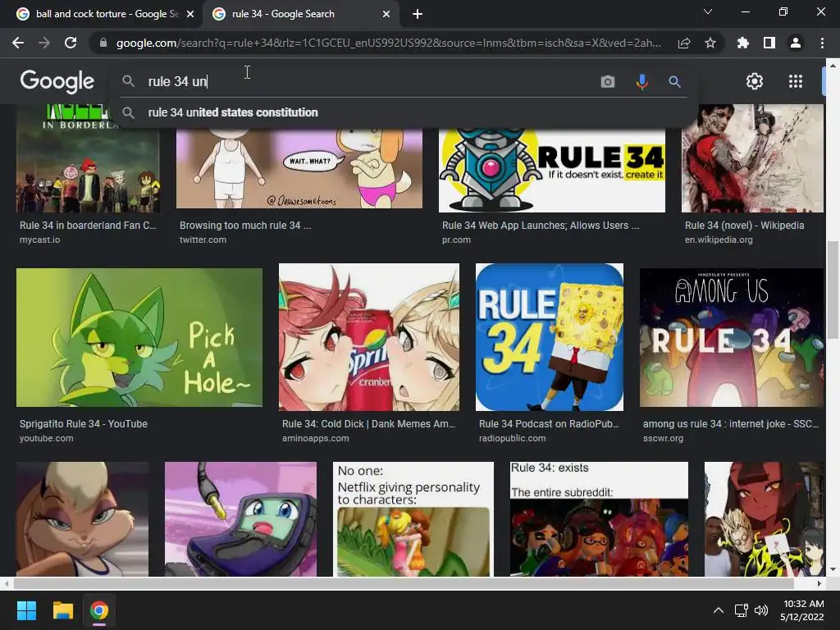
Task: Open 'Rule 34 Podcast on RadioPub...' link
Action: coord(549,424)
